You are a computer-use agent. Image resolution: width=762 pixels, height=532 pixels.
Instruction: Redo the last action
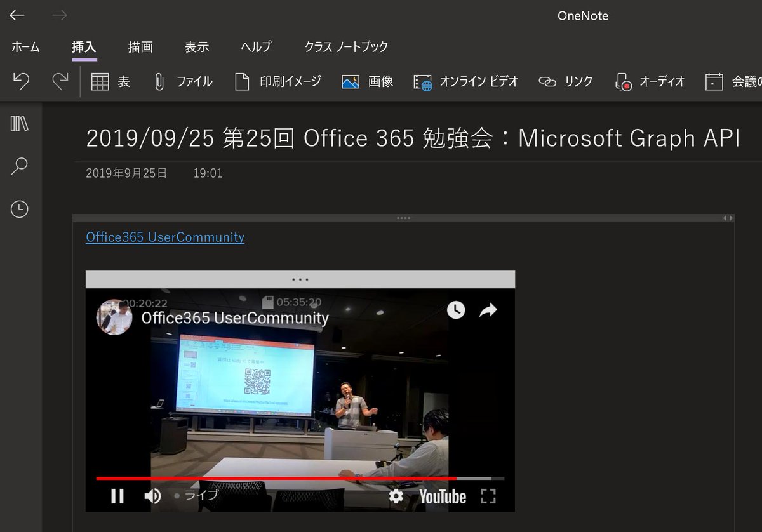[x=60, y=81]
